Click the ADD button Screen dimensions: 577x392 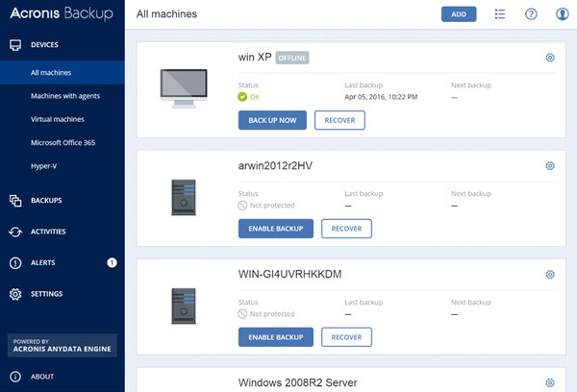click(x=459, y=14)
